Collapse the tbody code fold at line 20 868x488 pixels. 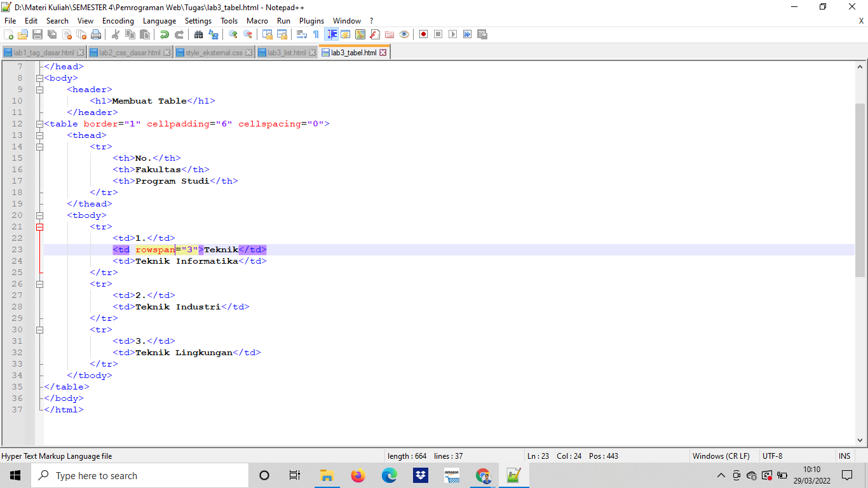click(x=39, y=215)
